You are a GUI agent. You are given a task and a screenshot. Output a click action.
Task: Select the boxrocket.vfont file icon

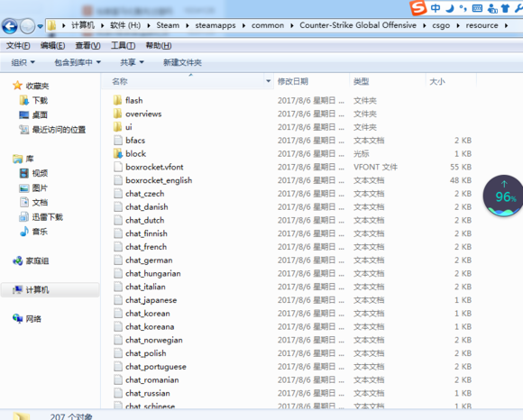pyautogui.click(x=118, y=167)
